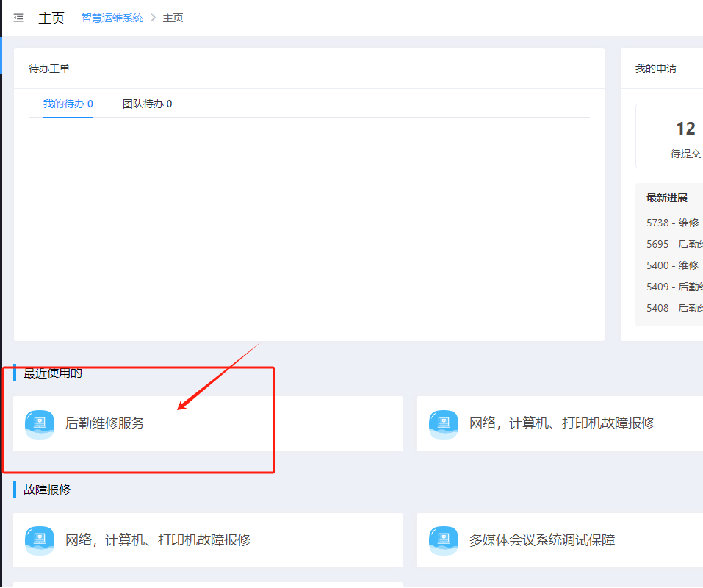This screenshot has width=703, height=588.
Task: Open the 多媒体会议系统调试保障 service label
Action: coord(542,540)
